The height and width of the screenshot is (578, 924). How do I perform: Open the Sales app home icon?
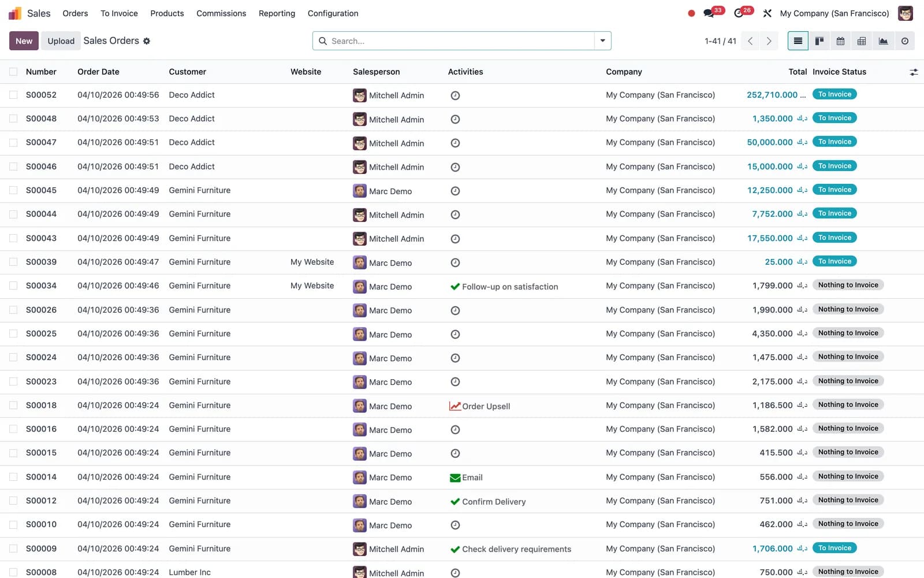[15, 13]
